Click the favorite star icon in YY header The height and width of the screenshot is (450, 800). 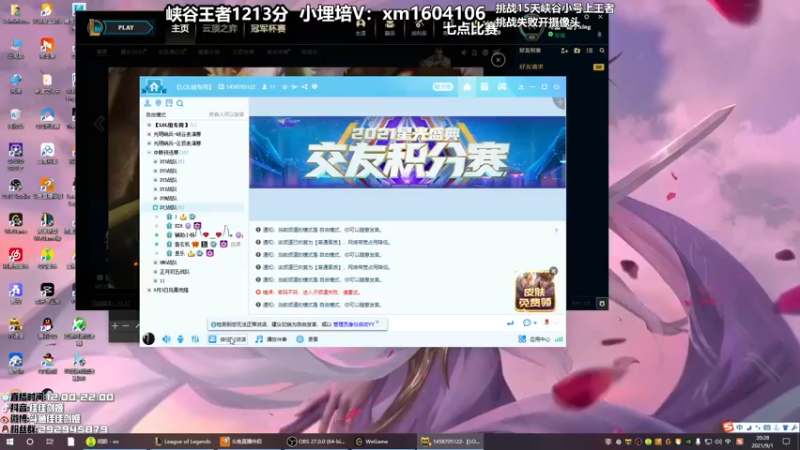coord(285,87)
